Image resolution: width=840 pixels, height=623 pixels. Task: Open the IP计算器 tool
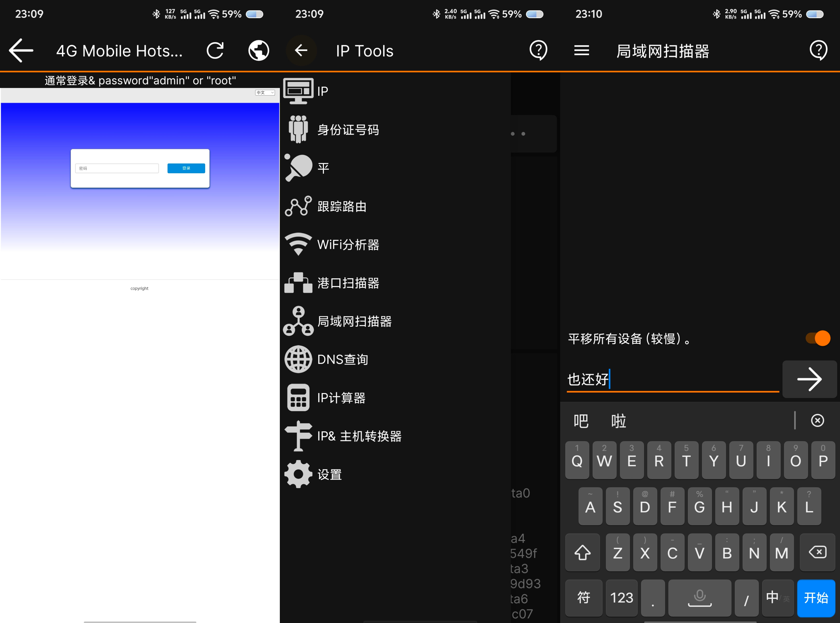click(x=340, y=398)
